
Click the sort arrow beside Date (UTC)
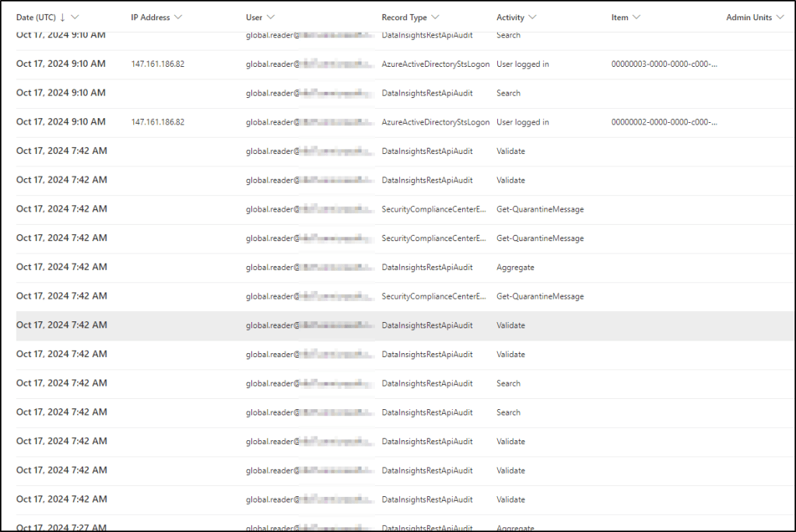click(x=62, y=17)
